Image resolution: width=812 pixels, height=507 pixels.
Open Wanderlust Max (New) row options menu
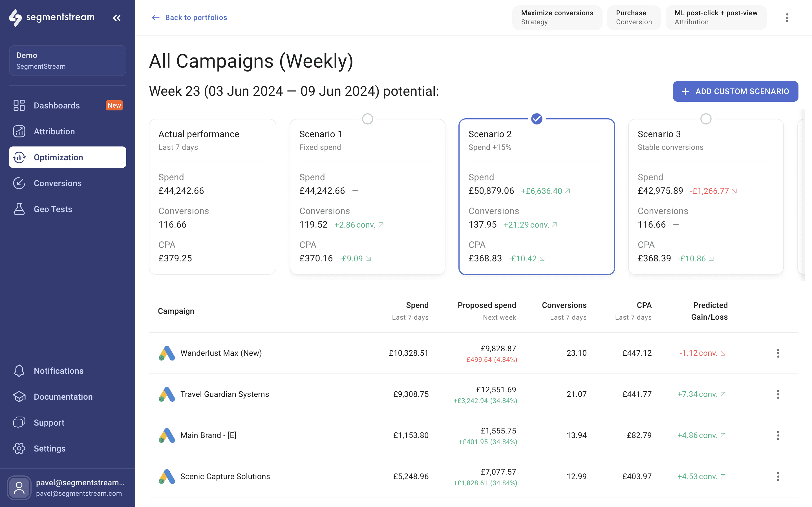coord(778,353)
